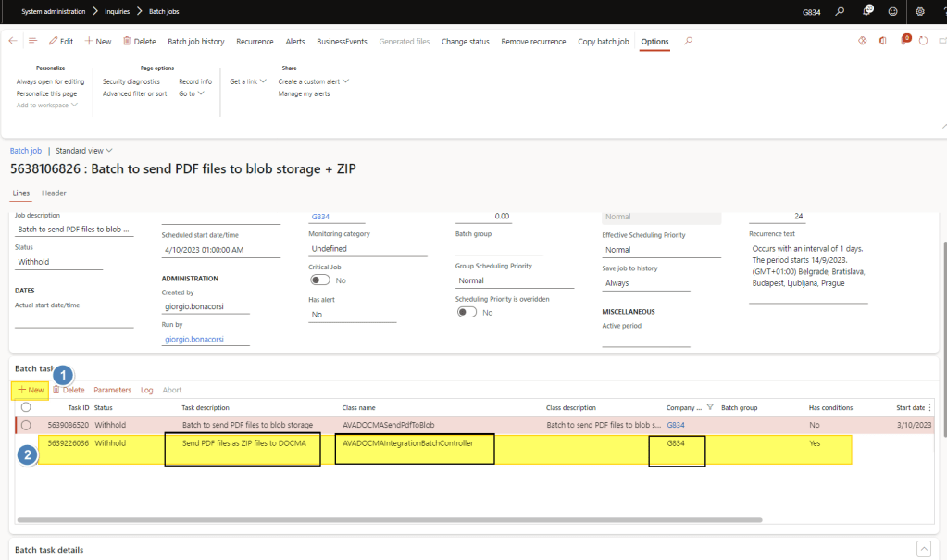Select the radio button for task 5639086520
The width and height of the screenshot is (947, 560).
[x=26, y=425]
